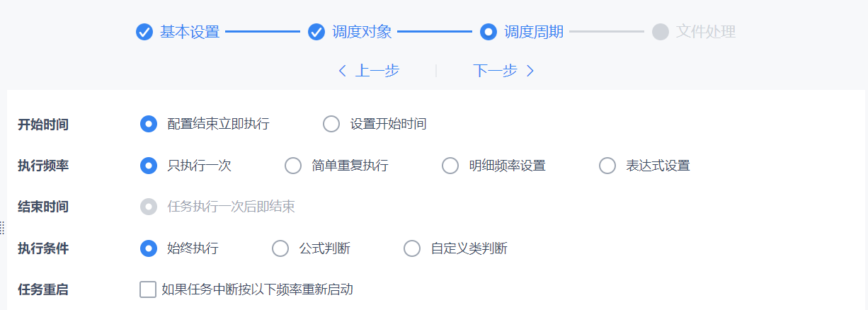The width and height of the screenshot is (868, 310).
Task: Enable 如果任务中断按以下频率重新启动 checkbox
Action: click(x=148, y=289)
